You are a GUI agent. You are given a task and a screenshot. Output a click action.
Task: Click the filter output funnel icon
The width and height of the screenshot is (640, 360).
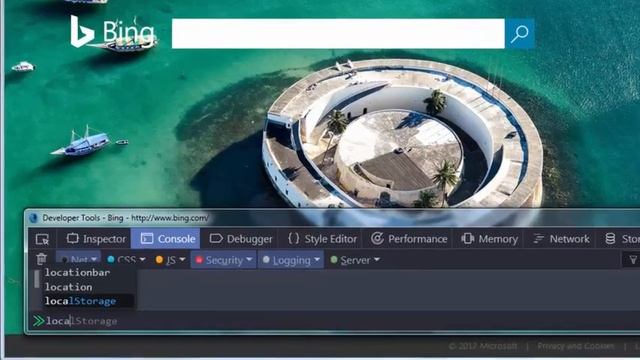point(633,260)
